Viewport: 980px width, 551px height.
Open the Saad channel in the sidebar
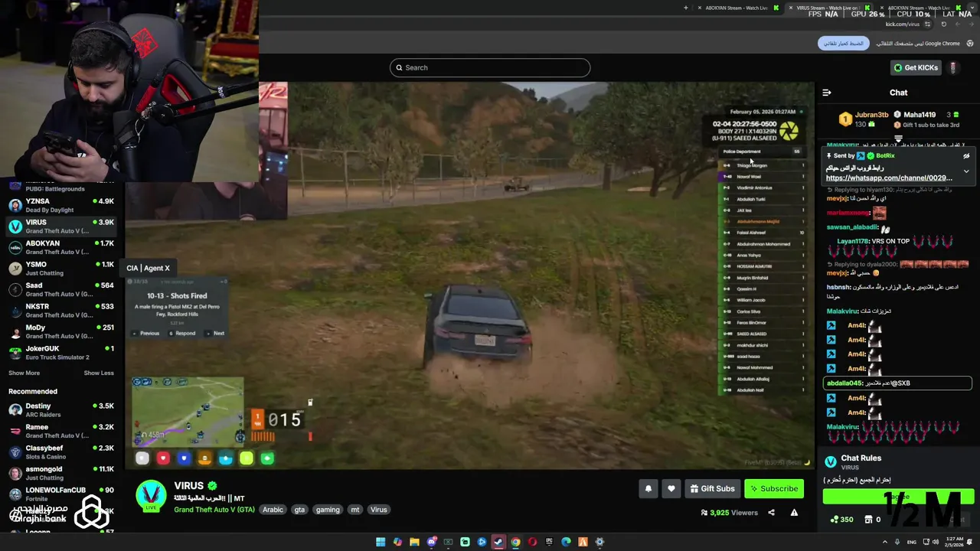coord(61,289)
